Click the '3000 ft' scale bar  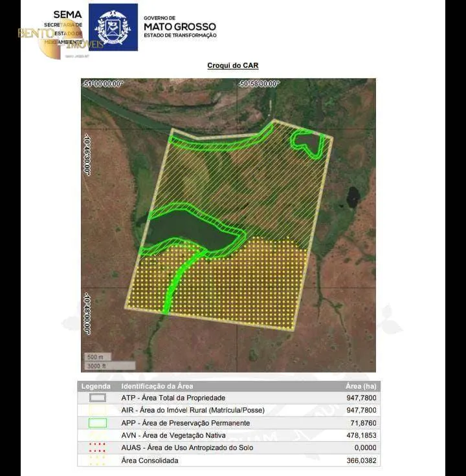pos(109,366)
